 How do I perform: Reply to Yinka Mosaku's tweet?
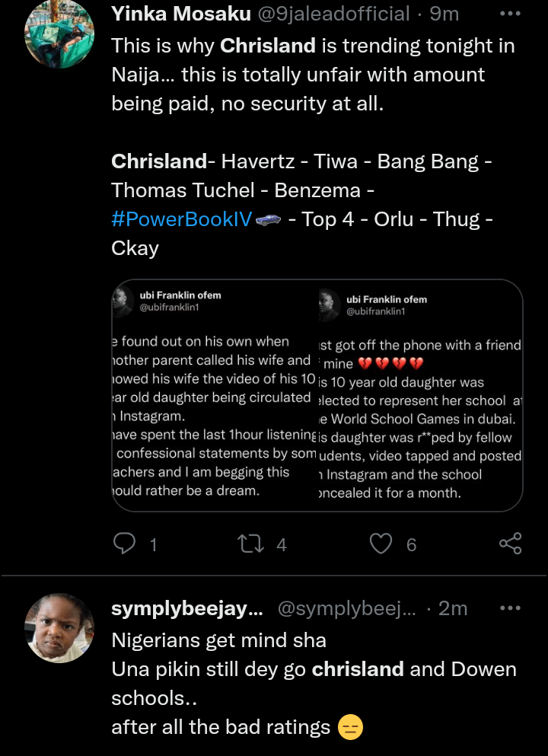124,544
